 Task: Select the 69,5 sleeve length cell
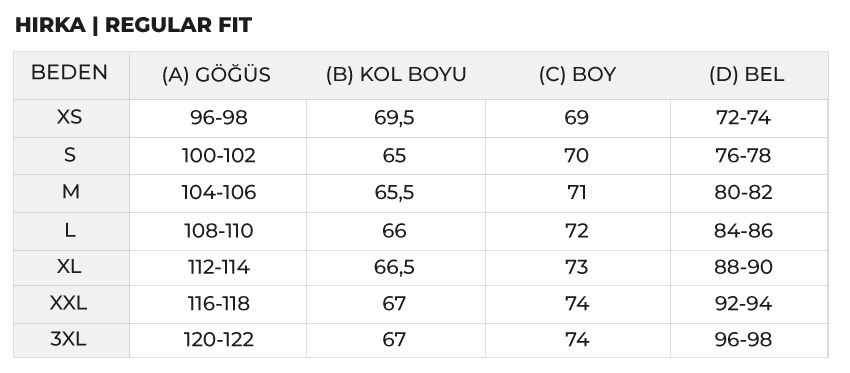pos(394,118)
